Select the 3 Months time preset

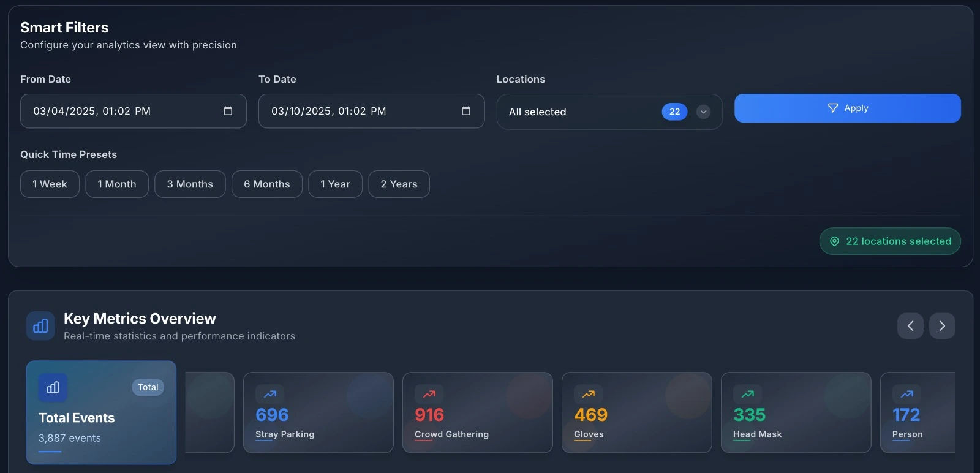[x=190, y=184]
